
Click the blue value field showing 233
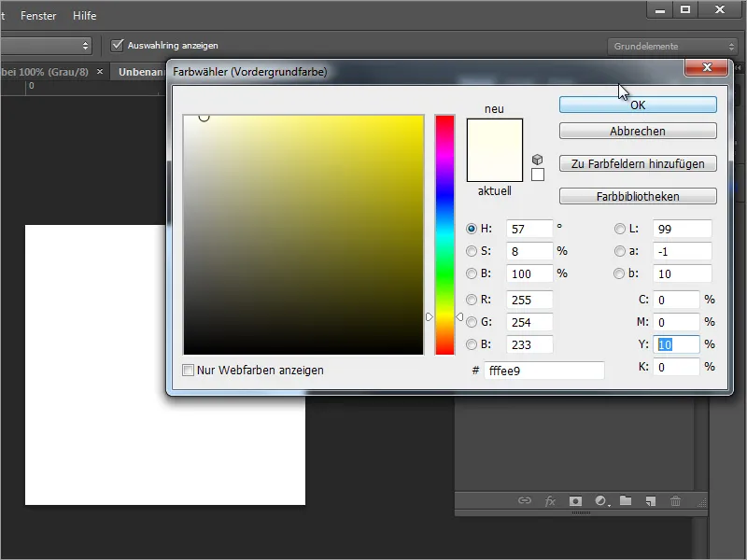529,344
